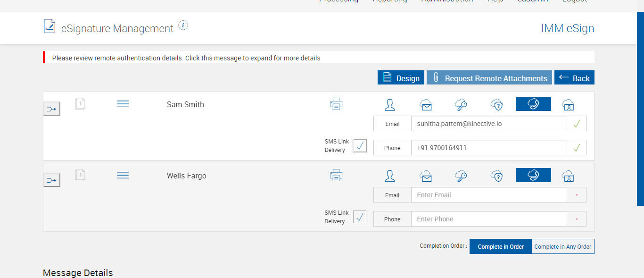Click the info icon beside eSignature Management
The image size is (644, 278).
183,25
